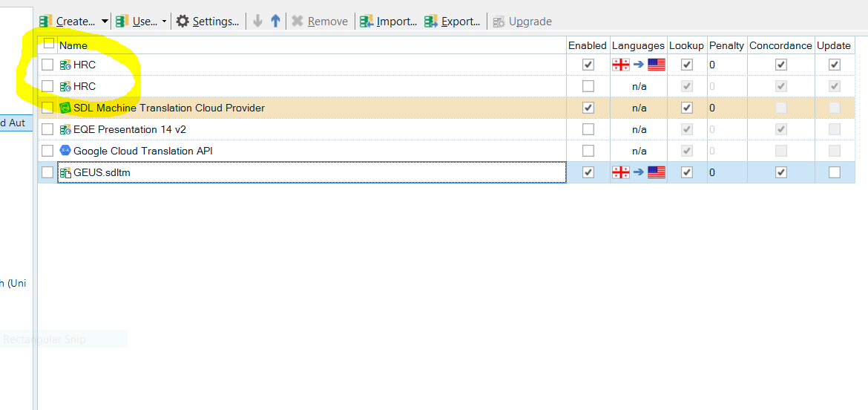Image resolution: width=868 pixels, height=410 pixels.
Task: Tick the Update checkbox for GEUS.sdltm
Action: [834, 172]
